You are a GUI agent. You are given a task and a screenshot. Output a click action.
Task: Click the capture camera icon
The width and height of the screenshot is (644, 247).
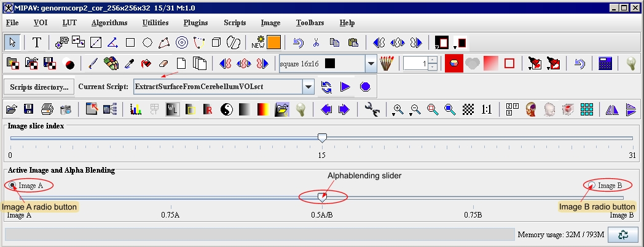[x=66, y=109]
